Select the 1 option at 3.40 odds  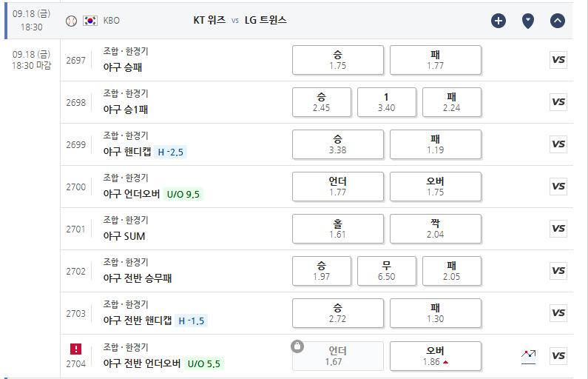[387, 102]
